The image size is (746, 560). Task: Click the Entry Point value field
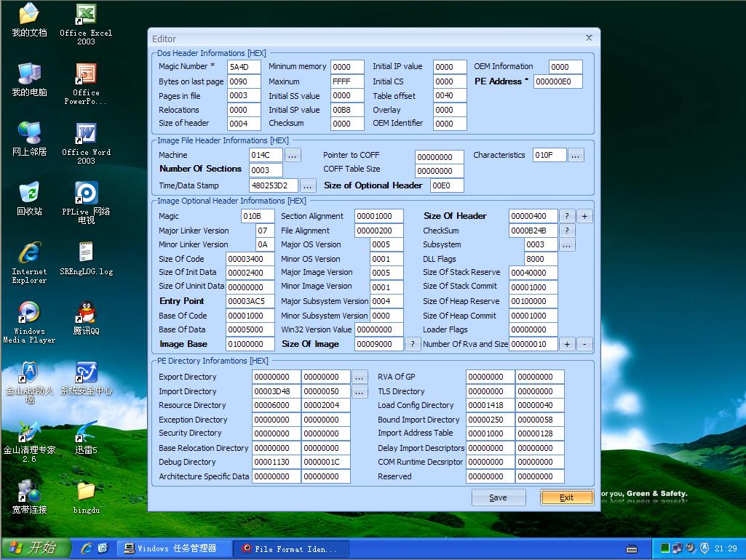coord(250,302)
